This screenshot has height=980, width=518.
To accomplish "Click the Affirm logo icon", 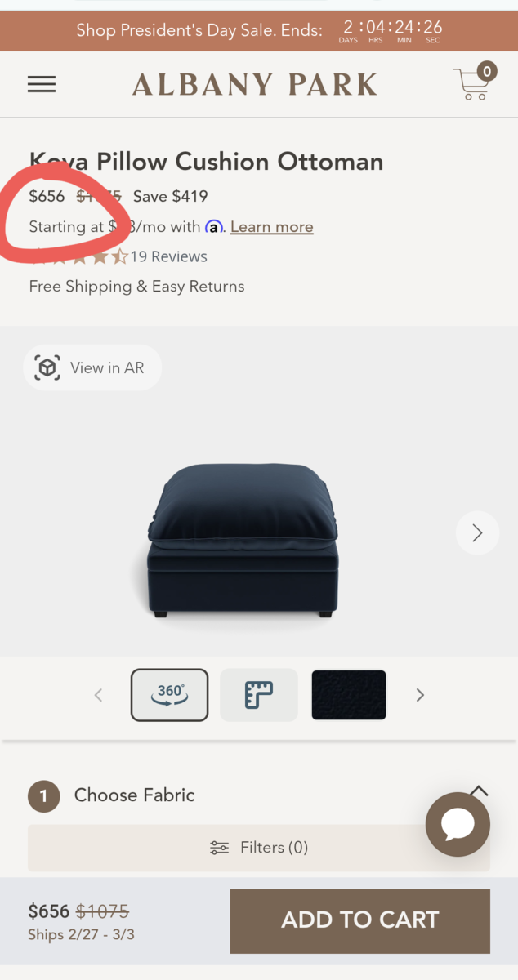I will pos(213,227).
